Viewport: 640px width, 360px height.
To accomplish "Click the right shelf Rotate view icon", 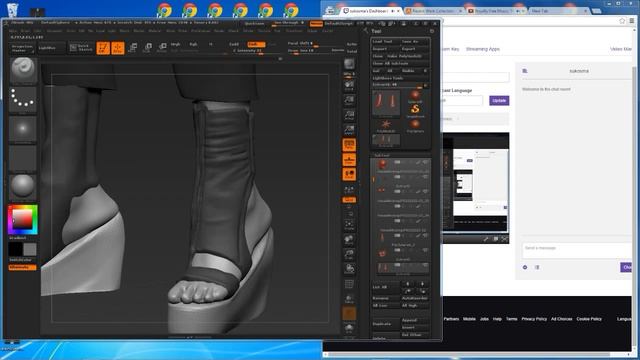I will tap(349, 269).
